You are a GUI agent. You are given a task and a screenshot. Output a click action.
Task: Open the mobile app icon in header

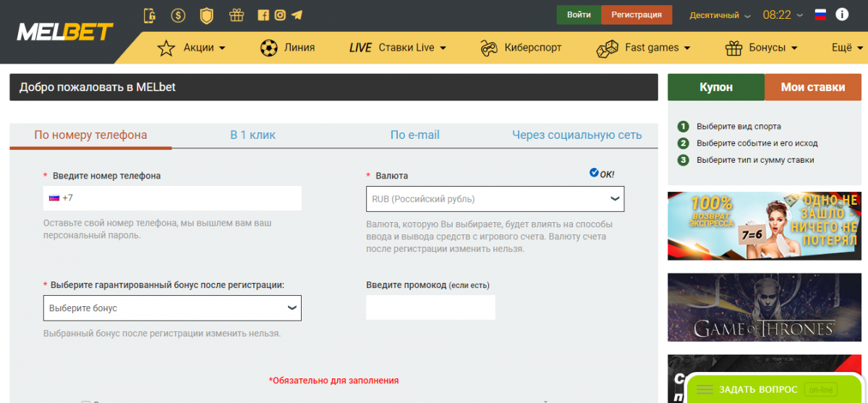pos(150,14)
